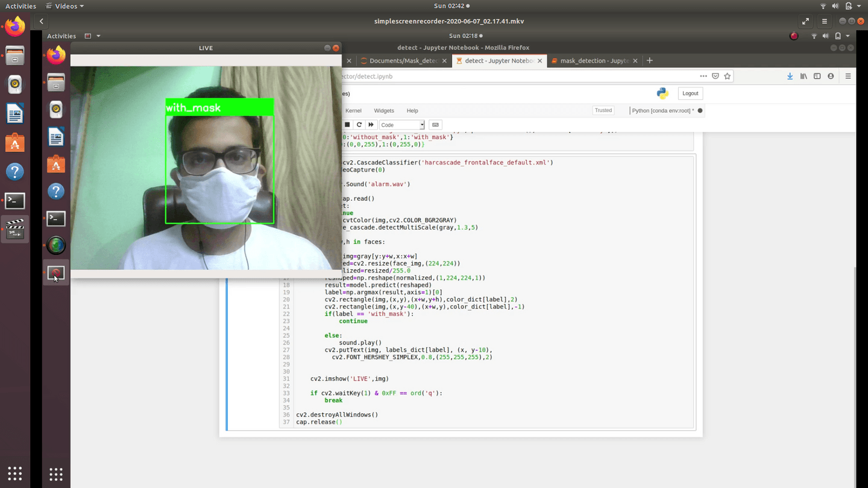
Task: Open Activities overview in the top bar
Action: point(20,6)
